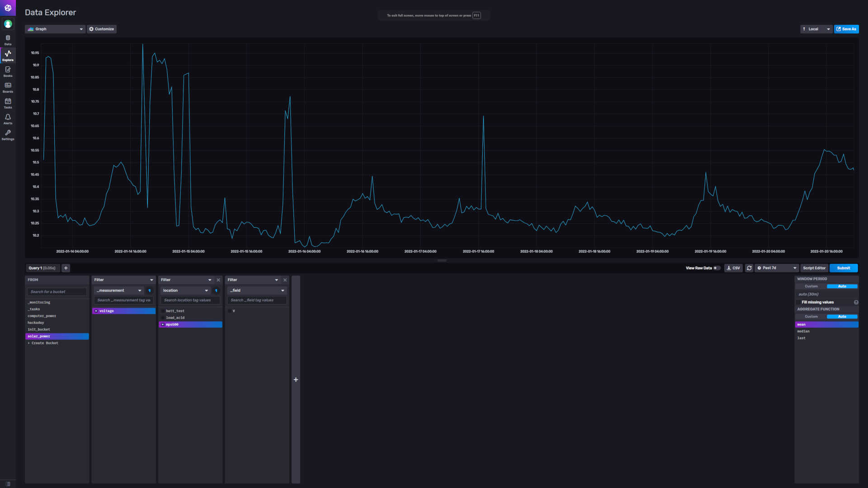868x488 pixels.
Task: Select the computer_power bucket
Action: click(42, 316)
